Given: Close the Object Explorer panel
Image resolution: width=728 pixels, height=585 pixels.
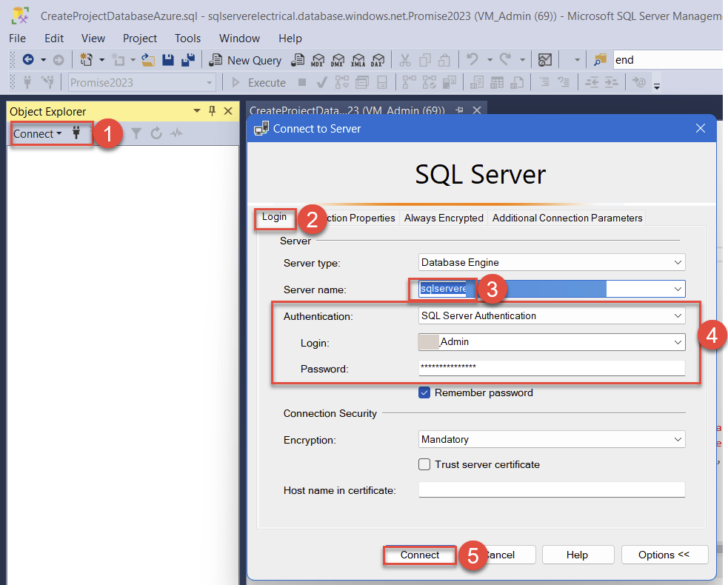Looking at the screenshot, I should (228, 110).
